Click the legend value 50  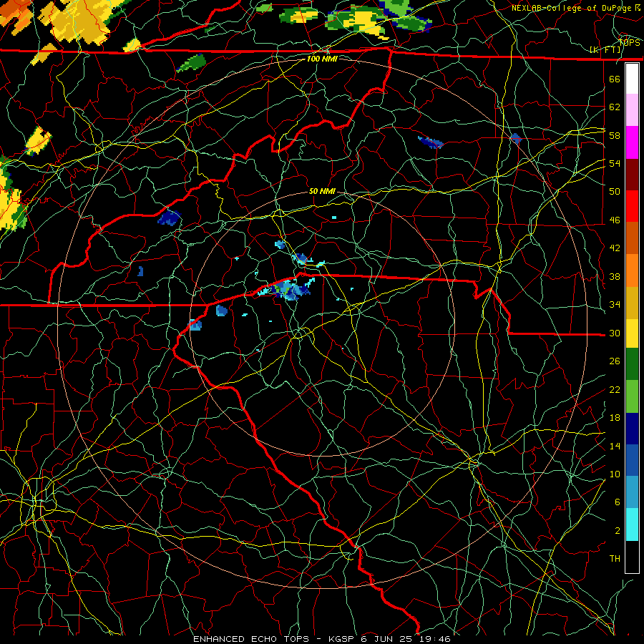615,191
